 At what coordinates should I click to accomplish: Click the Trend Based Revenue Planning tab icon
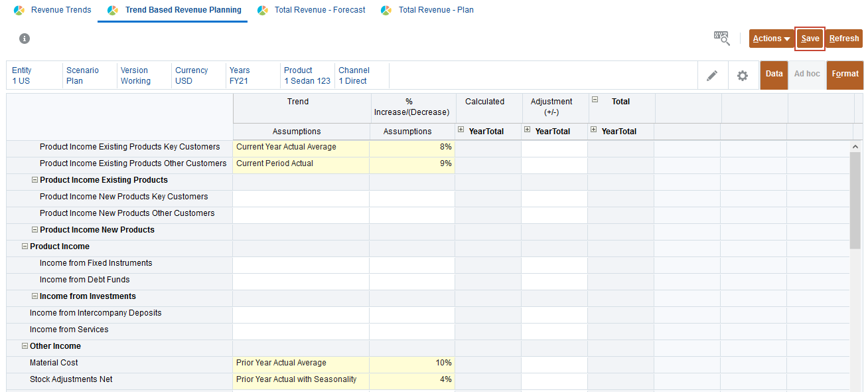point(112,11)
